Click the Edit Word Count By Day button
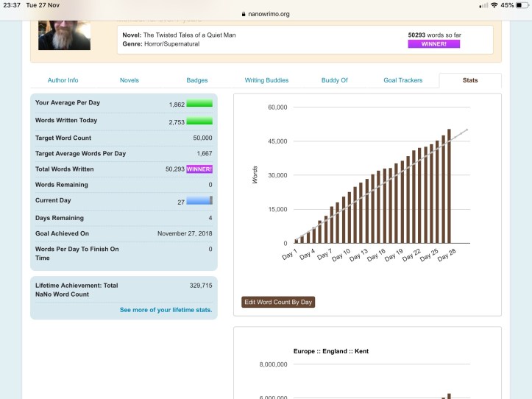The height and width of the screenshot is (399, 532). pyautogui.click(x=278, y=302)
